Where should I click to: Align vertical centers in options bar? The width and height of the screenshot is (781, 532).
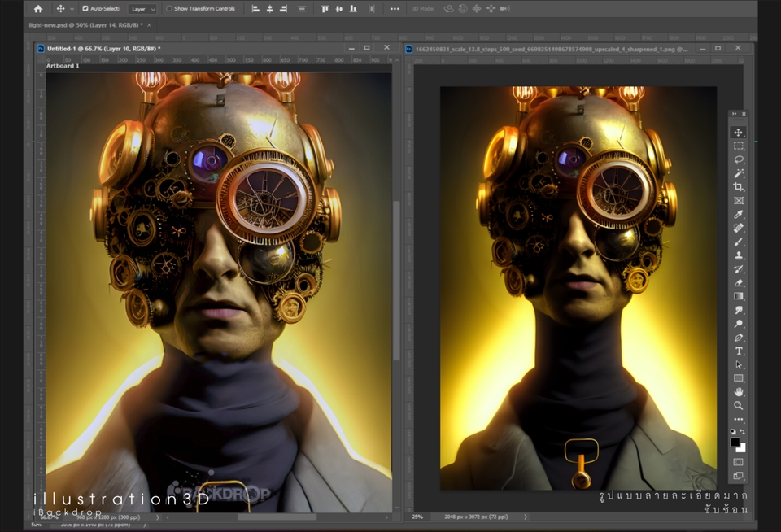coord(339,8)
